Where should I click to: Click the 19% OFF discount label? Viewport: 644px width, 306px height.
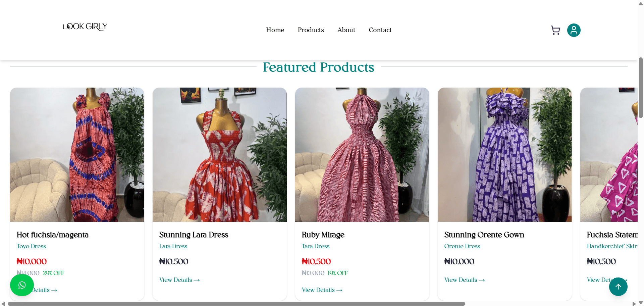[x=338, y=273]
